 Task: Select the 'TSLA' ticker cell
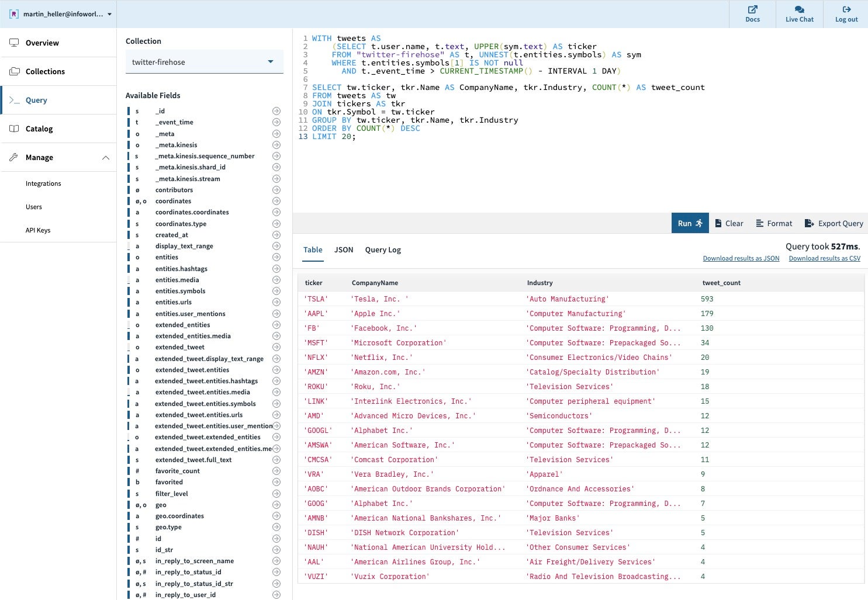[316, 299]
